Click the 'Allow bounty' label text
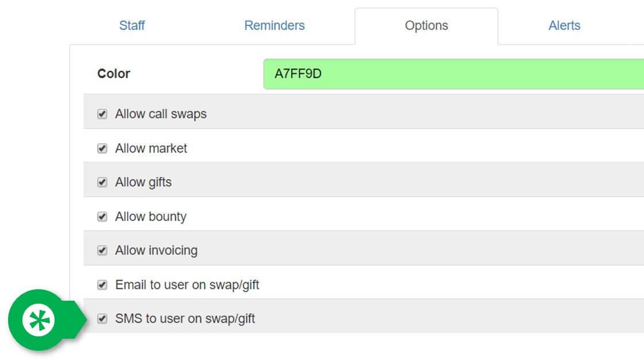The width and height of the screenshot is (644, 364). coord(151,217)
